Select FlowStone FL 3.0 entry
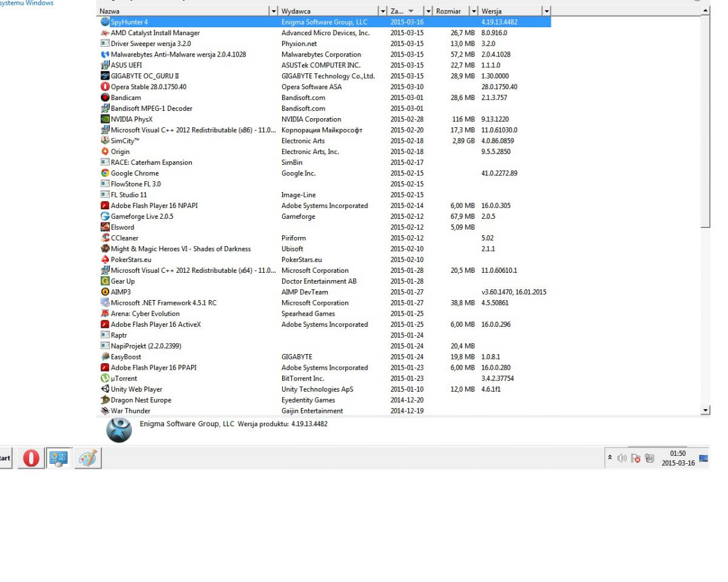Screen dimensions: 728x582 [x=325, y=184]
